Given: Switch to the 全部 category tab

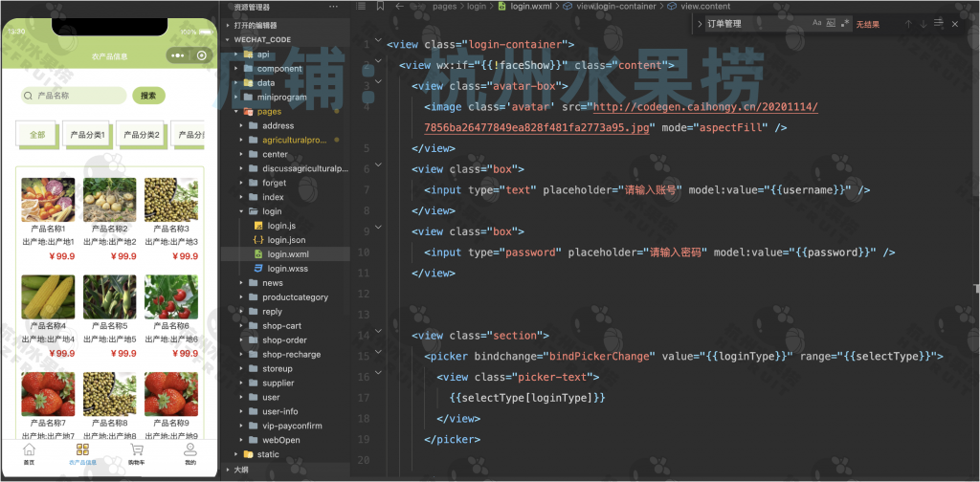Looking at the screenshot, I should (x=37, y=135).
